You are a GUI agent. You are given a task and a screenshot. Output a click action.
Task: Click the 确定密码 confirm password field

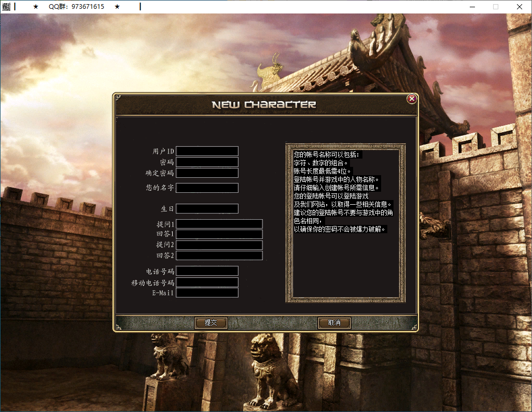pos(206,173)
